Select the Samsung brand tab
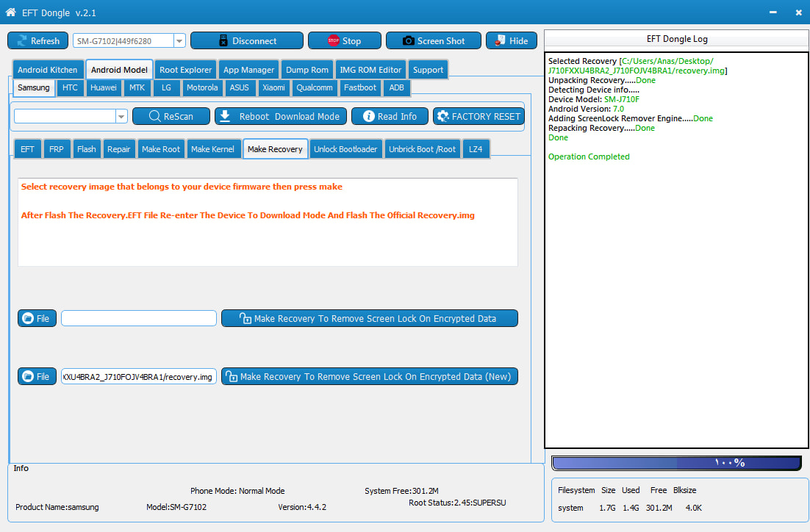810x532 pixels. (34, 87)
